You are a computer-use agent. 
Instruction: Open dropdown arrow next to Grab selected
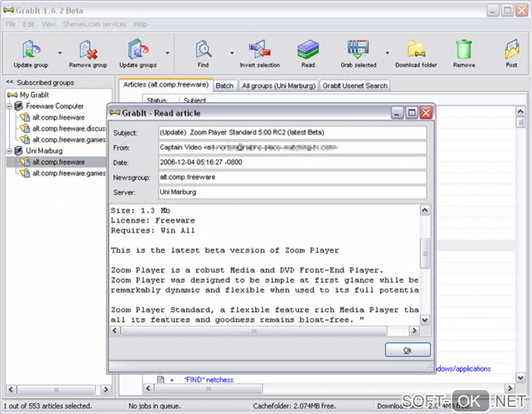387,53
